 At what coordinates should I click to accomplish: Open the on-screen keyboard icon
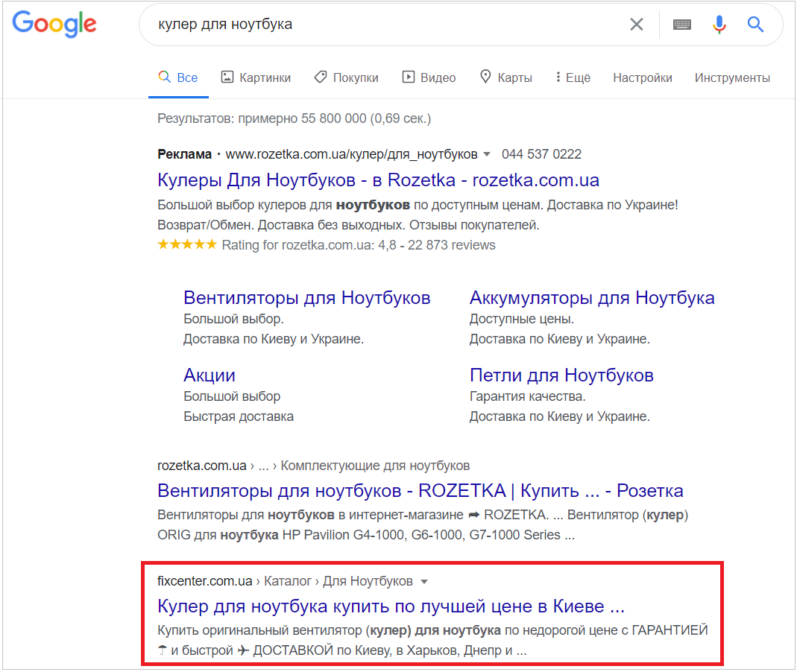[x=681, y=25]
